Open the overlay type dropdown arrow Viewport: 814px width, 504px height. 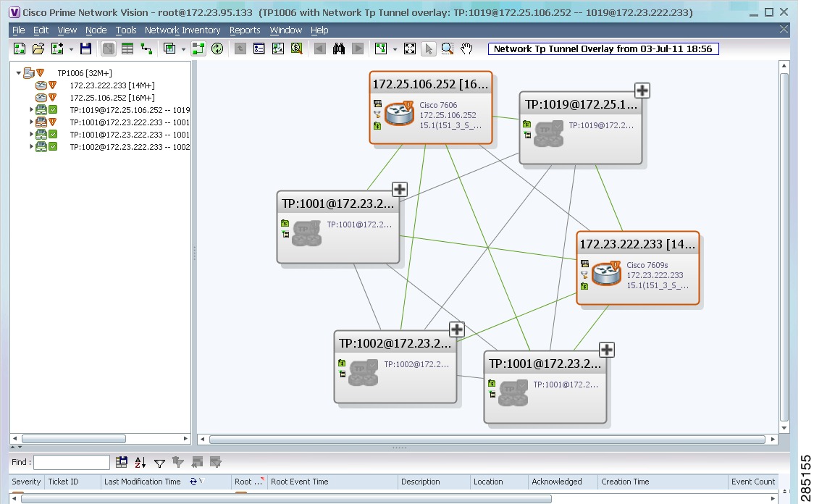point(183,49)
